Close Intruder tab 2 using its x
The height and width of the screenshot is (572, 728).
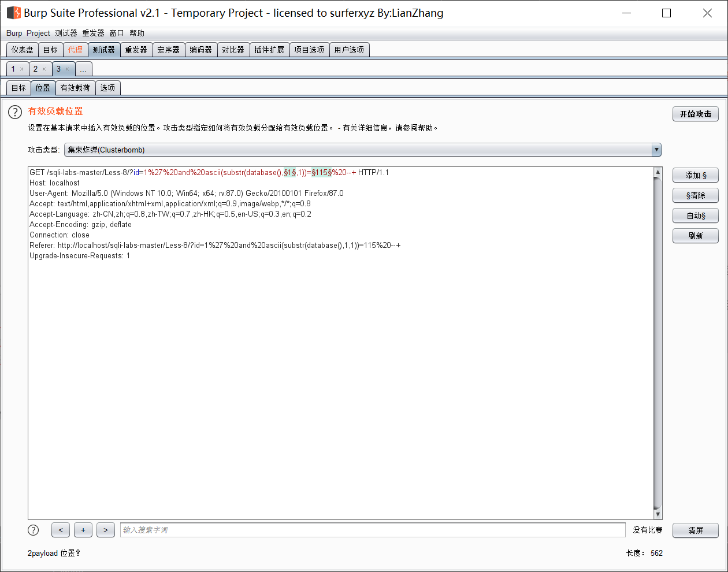[x=44, y=69]
